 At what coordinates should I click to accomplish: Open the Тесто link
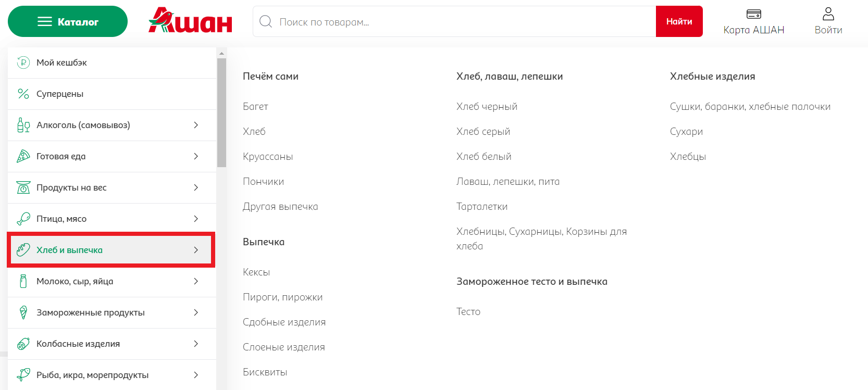468,311
